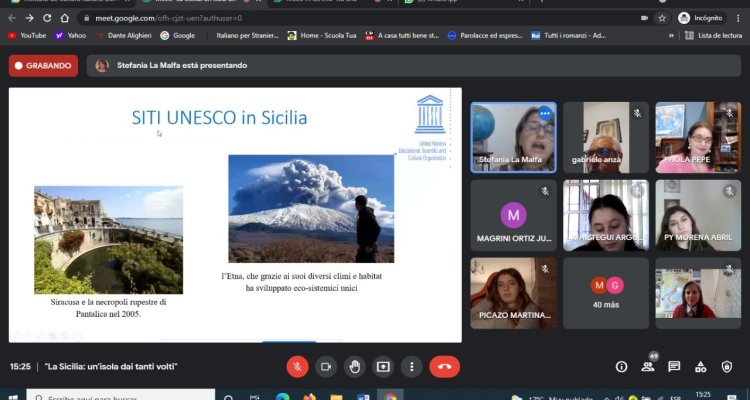Open the Home - Scuola Tua bookmark
The image size is (750, 400).
[322, 35]
